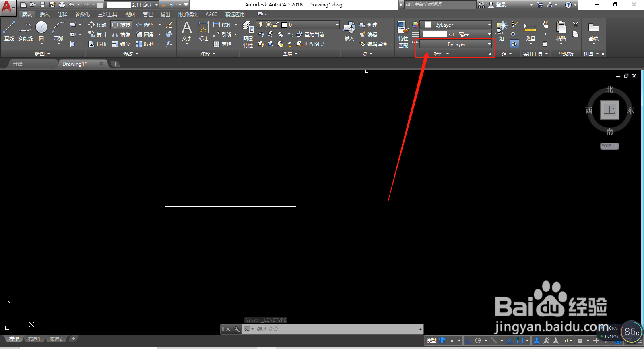The width and height of the screenshot is (644, 349).
Task: Click the Plot/Print icon in quick access toolbar
Action: tap(62, 4)
